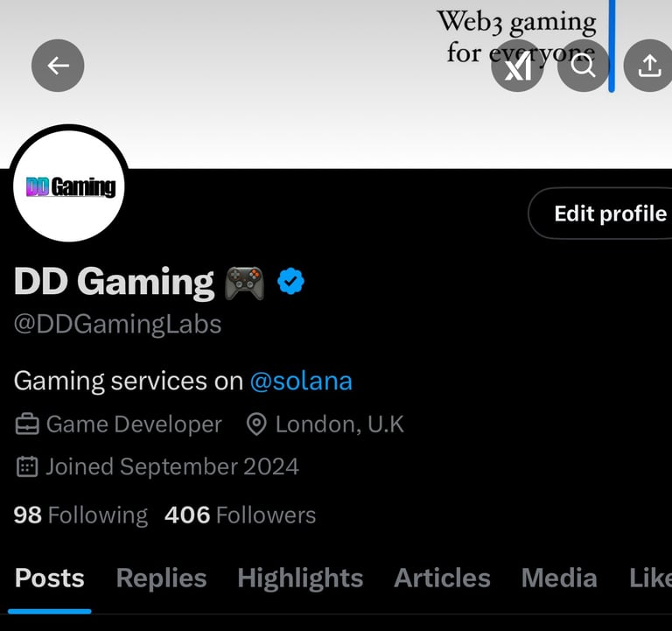
Task: Click the blue verified checkmark badge
Action: [x=290, y=281]
